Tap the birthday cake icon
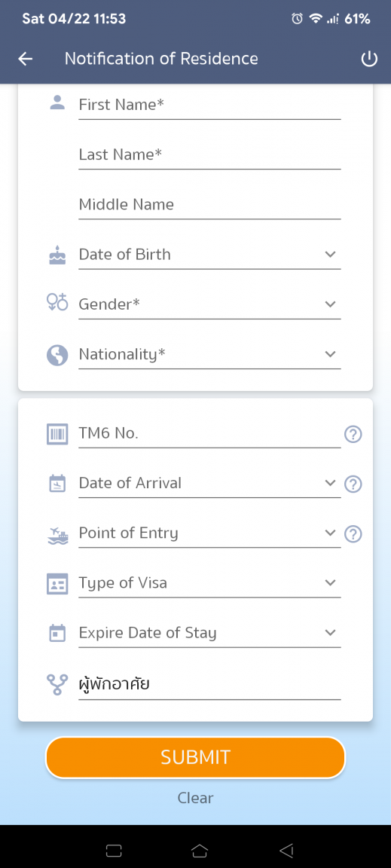 click(57, 255)
